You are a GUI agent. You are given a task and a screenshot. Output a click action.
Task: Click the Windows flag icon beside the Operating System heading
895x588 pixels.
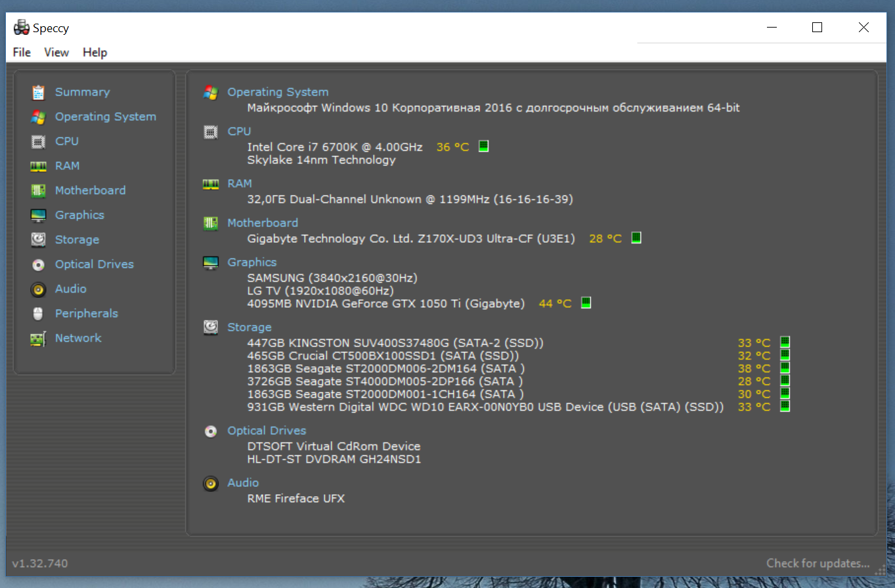[x=211, y=93]
